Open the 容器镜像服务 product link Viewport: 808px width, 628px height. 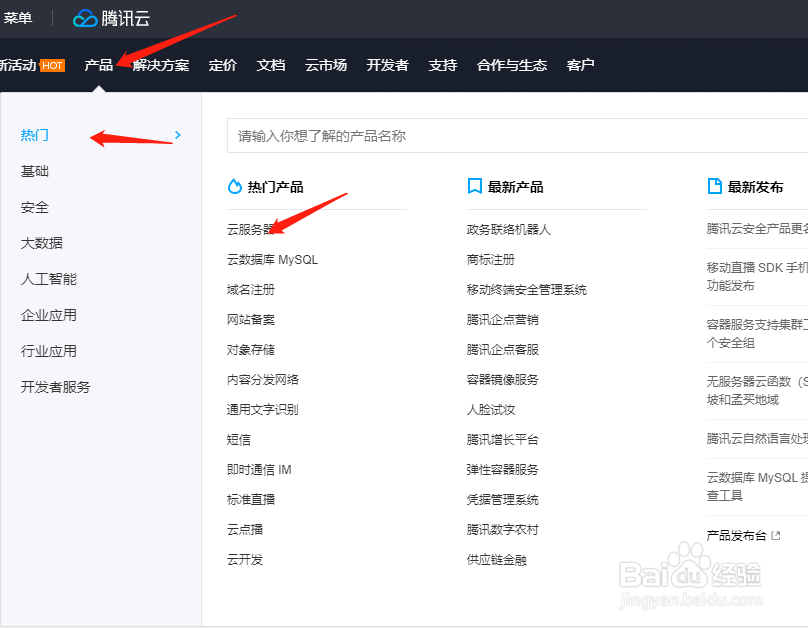tap(502, 380)
